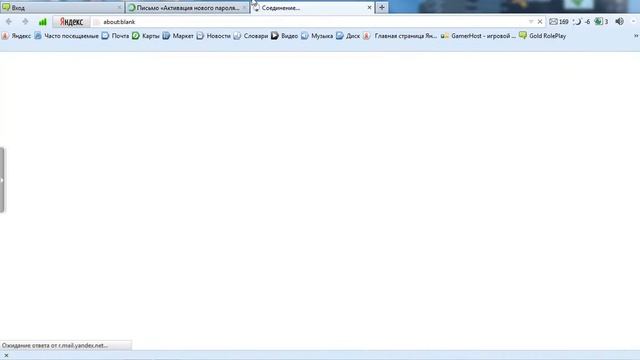Click the status text Ожидание ответа от r.mail.yandex.net
Screen dimensions: 640x360
point(55,345)
